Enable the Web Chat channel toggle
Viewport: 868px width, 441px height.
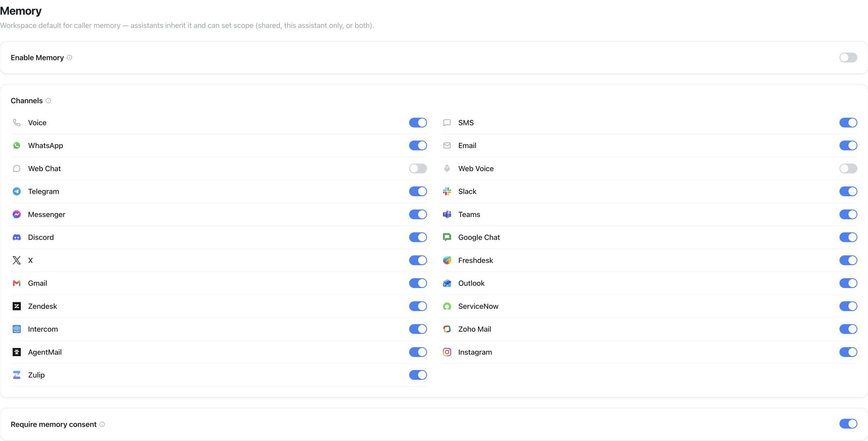tap(418, 168)
